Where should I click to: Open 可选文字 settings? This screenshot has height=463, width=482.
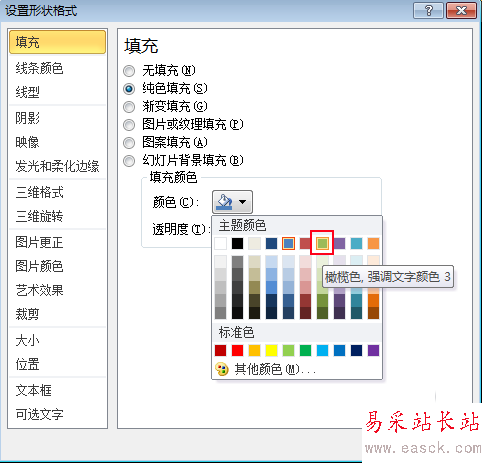(x=57, y=414)
